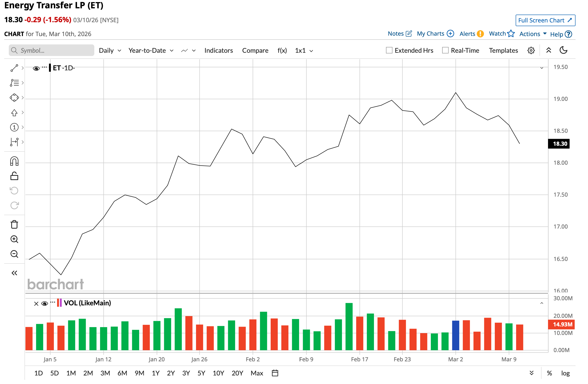
Task: Open the Indicators menu
Action: (218, 50)
